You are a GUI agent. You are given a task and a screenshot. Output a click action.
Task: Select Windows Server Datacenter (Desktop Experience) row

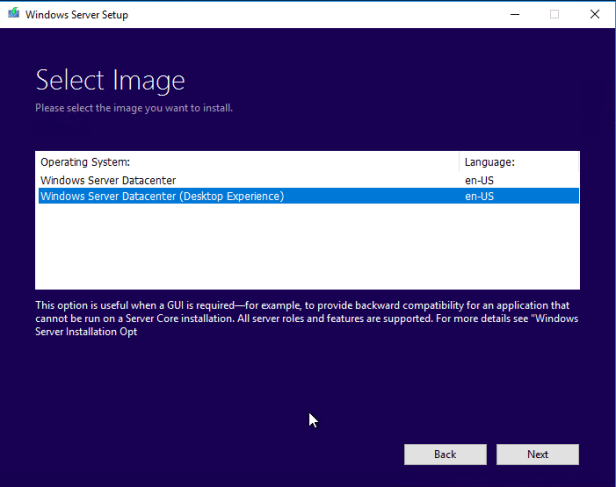[x=308, y=196]
